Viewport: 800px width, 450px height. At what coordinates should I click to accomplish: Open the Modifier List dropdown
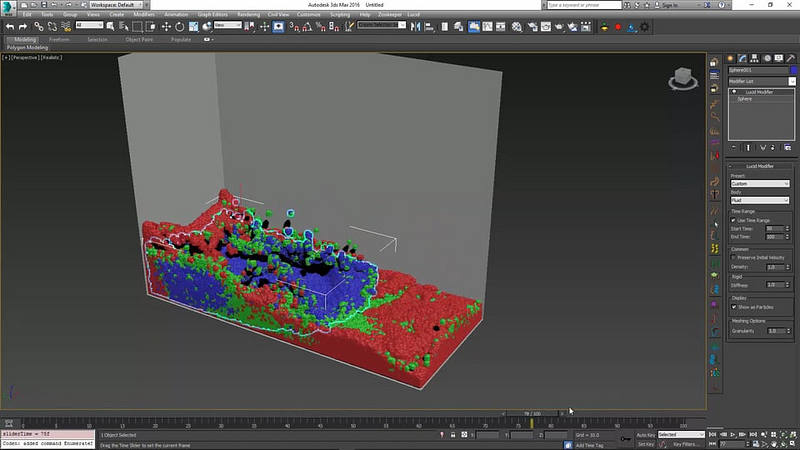point(761,81)
